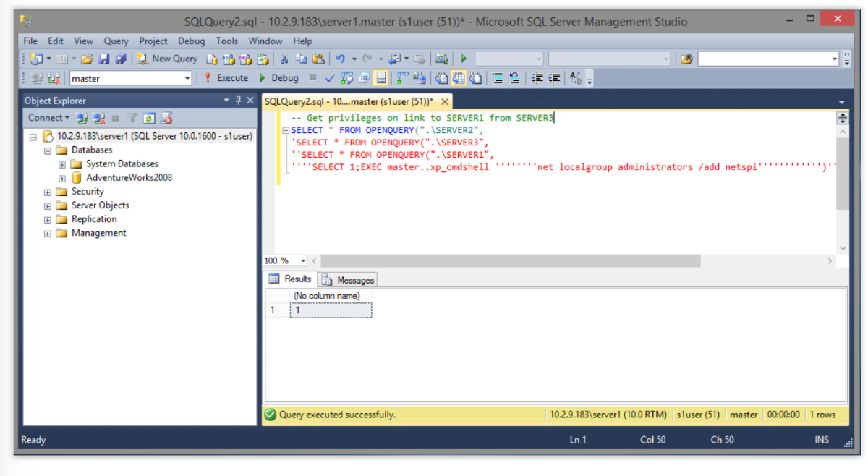Viewport: 868px width, 476px height.
Task: Select the Results tab
Action: click(290, 279)
